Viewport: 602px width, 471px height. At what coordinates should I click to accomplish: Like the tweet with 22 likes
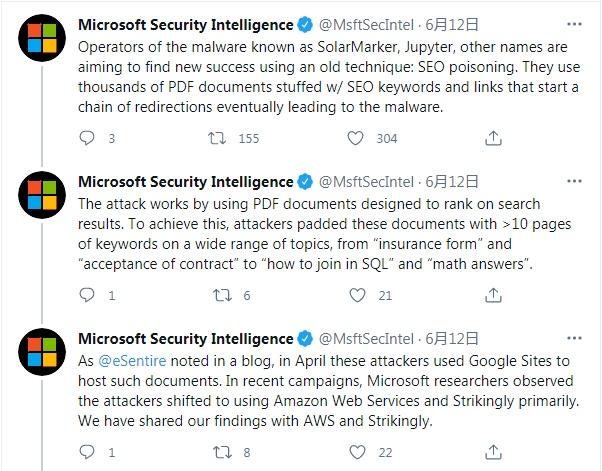point(356,452)
